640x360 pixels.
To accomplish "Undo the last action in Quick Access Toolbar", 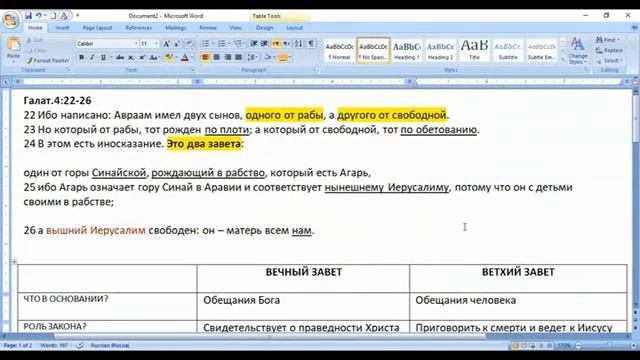I will (38, 16).
